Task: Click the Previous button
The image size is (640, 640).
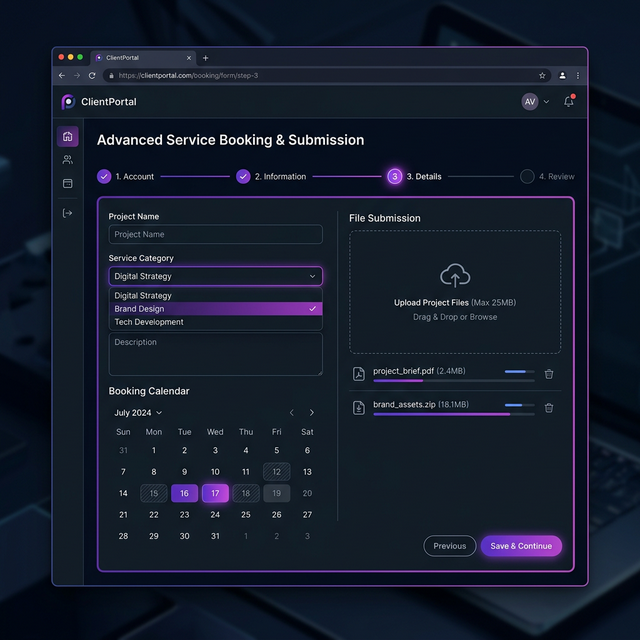Action: pos(449,546)
